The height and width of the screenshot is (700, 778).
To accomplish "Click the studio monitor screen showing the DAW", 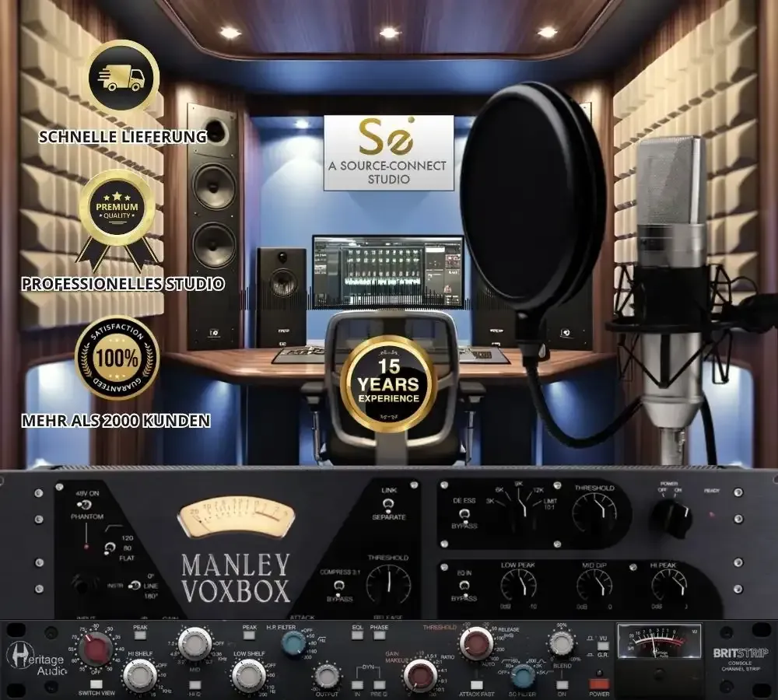I will coord(388,271).
